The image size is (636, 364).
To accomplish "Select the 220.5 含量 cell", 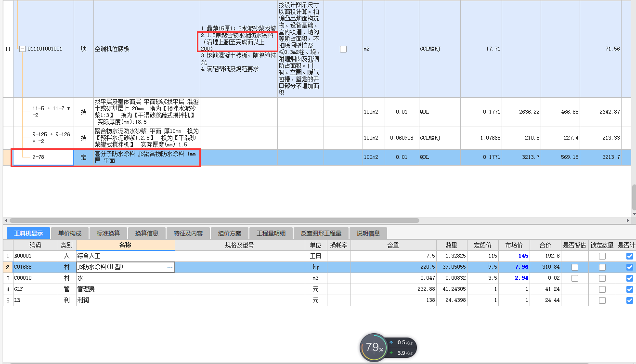I will (x=393, y=267).
